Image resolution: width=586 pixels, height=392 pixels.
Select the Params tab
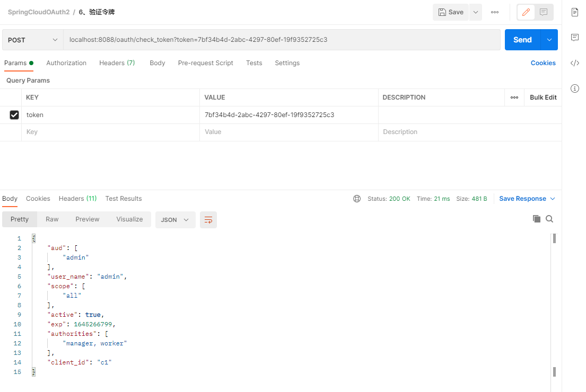[19, 63]
